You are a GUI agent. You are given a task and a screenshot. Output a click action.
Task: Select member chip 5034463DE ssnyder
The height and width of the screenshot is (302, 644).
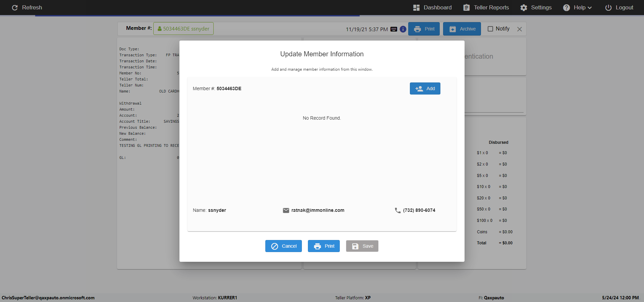pyautogui.click(x=183, y=28)
